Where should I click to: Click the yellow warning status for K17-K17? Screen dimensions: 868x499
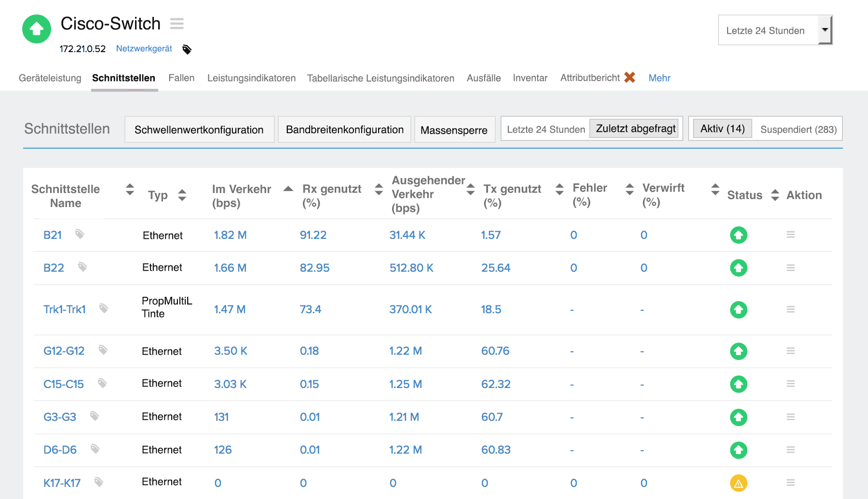[738, 483]
